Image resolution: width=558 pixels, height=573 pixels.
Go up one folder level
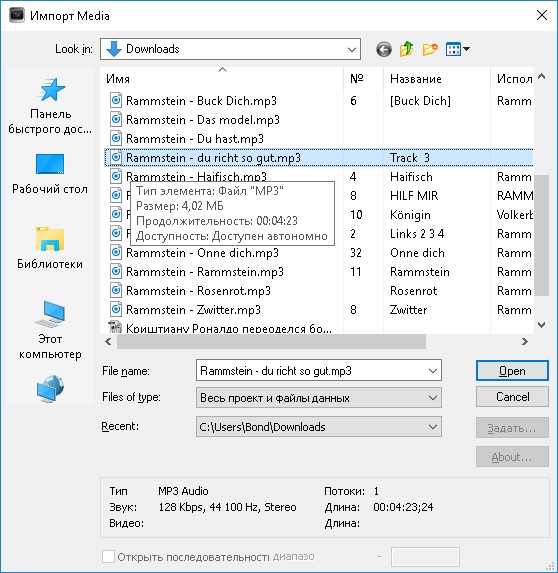[x=406, y=49]
